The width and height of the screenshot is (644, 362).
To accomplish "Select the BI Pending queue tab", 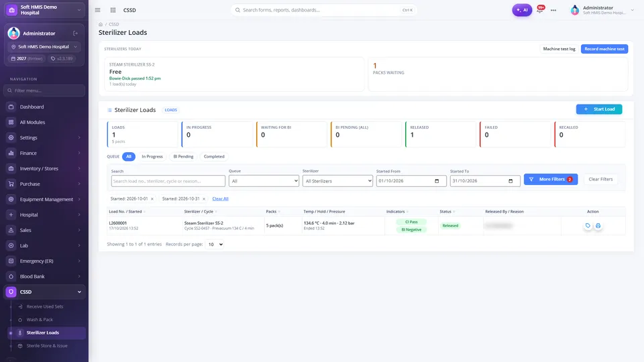I will click(183, 156).
